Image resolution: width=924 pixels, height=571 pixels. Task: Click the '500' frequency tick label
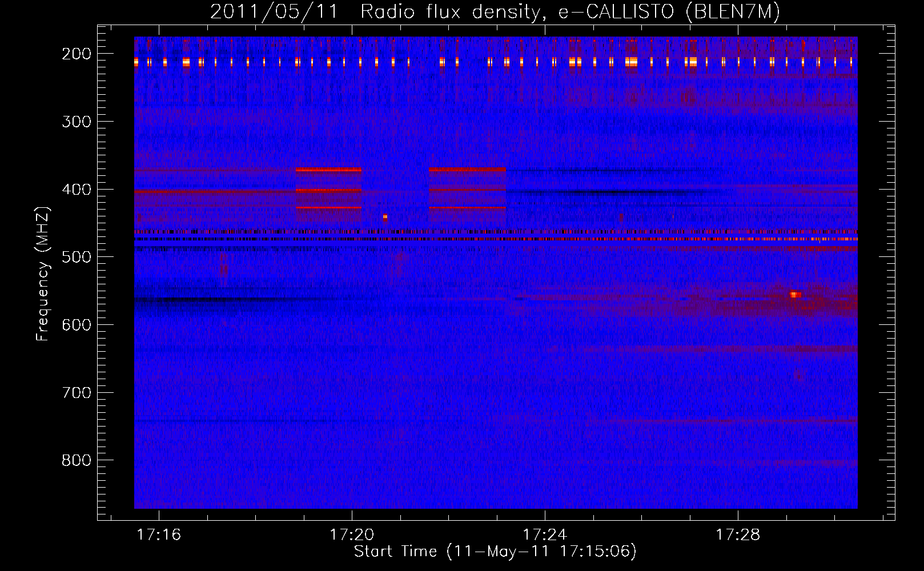point(77,257)
